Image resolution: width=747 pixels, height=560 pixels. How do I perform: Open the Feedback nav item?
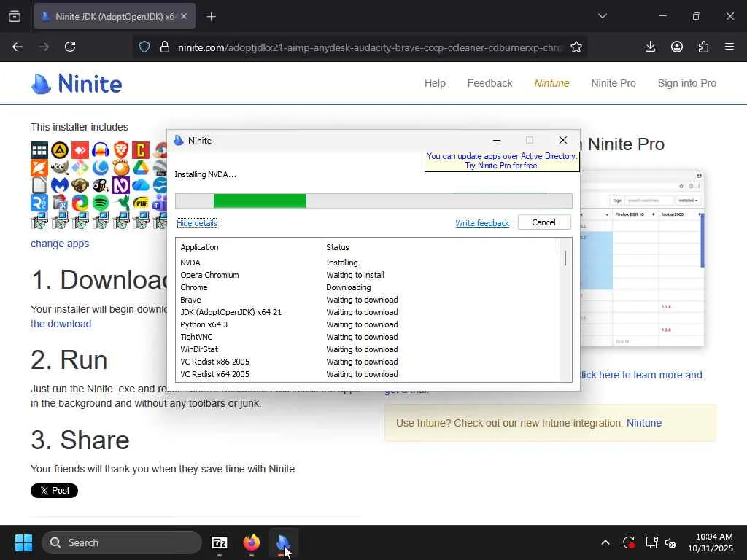pos(489,83)
